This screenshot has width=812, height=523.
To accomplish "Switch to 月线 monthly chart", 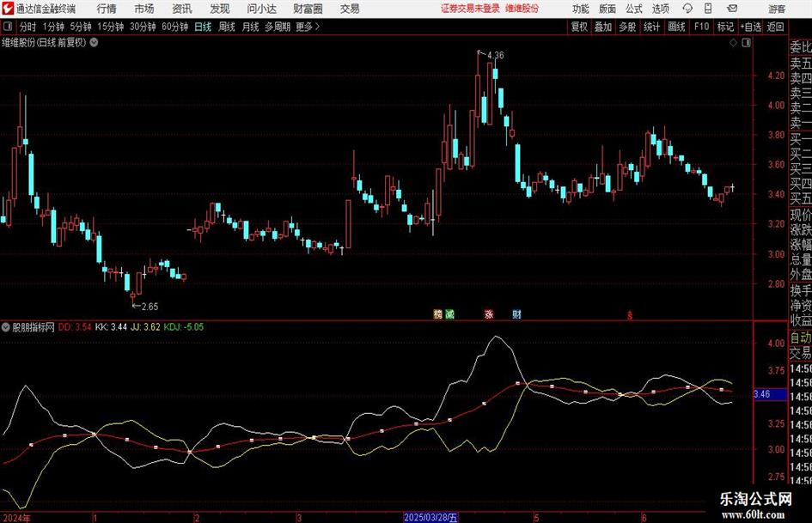I will coord(251,27).
